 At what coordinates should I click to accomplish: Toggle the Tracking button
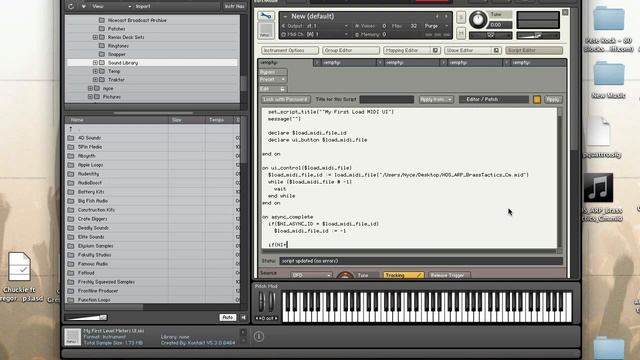pos(403,276)
